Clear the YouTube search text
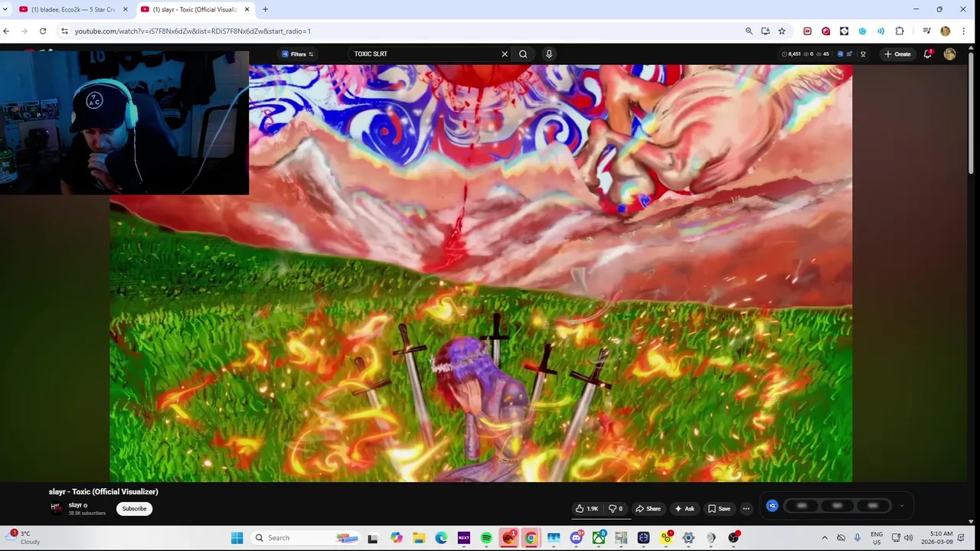980x551 pixels. (x=505, y=54)
